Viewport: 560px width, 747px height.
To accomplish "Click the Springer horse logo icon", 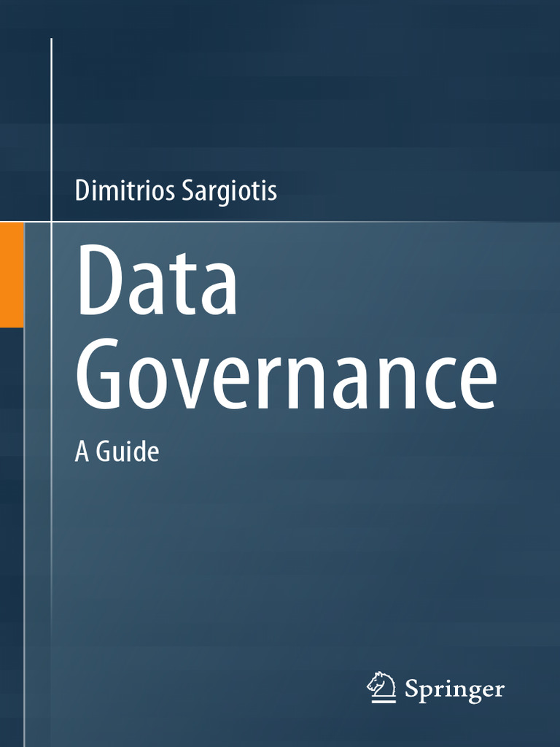I will point(381,687).
